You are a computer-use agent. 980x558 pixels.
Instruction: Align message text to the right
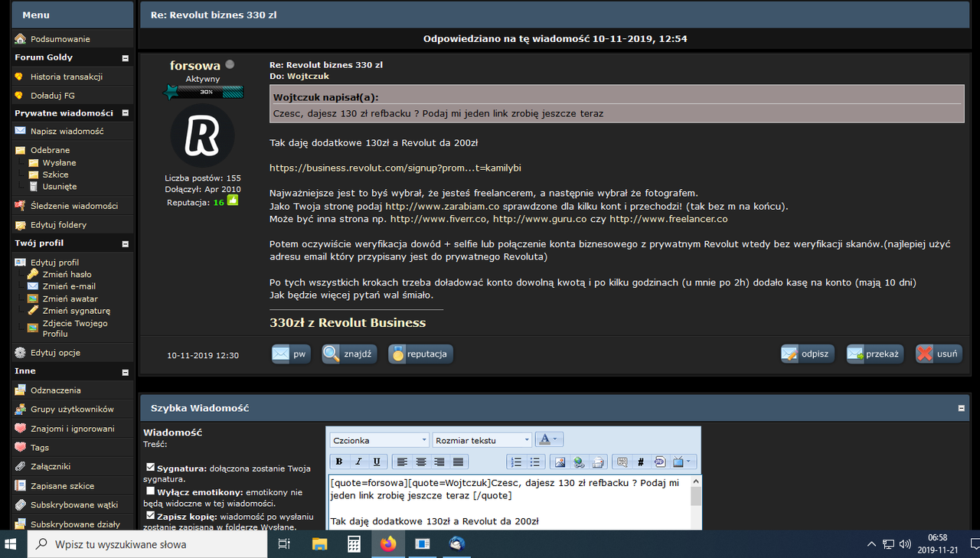coord(439,462)
